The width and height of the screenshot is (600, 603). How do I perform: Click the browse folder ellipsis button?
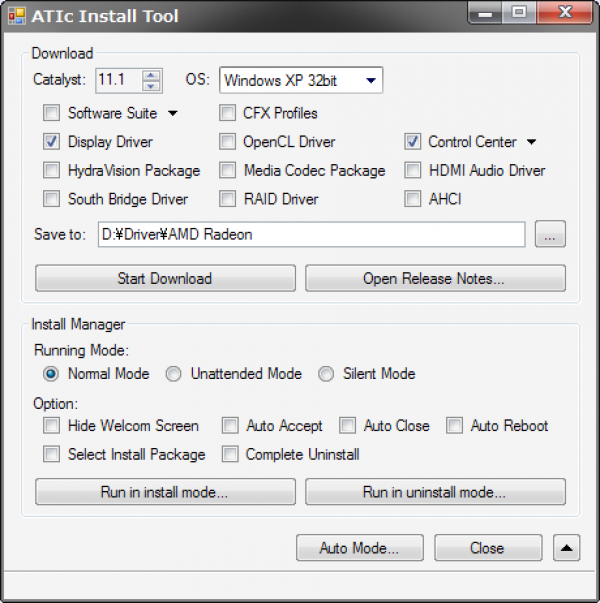pos(550,235)
